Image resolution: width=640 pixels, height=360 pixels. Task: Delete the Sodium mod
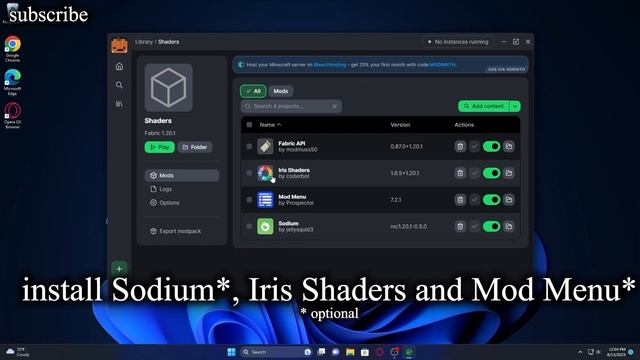[460, 226]
